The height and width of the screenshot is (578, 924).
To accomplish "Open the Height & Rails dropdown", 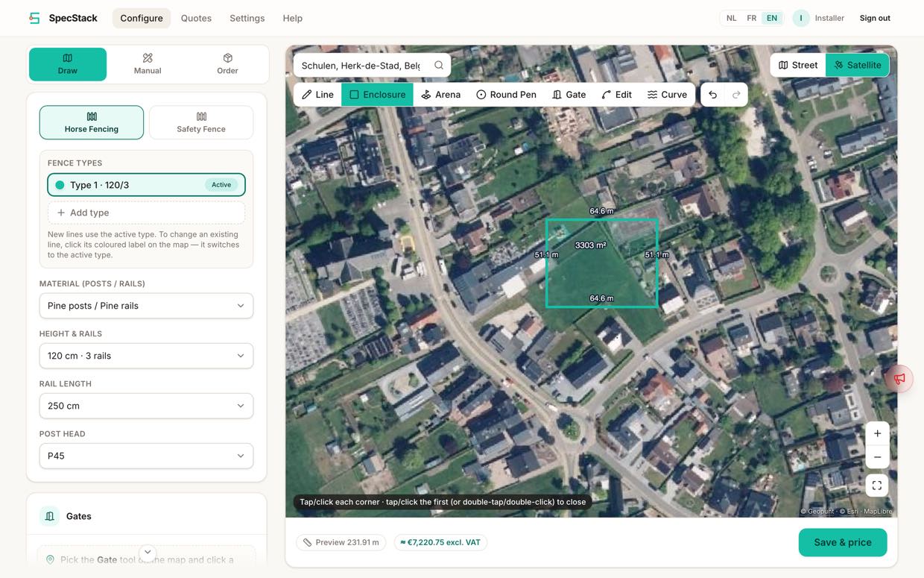I will (146, 356).
